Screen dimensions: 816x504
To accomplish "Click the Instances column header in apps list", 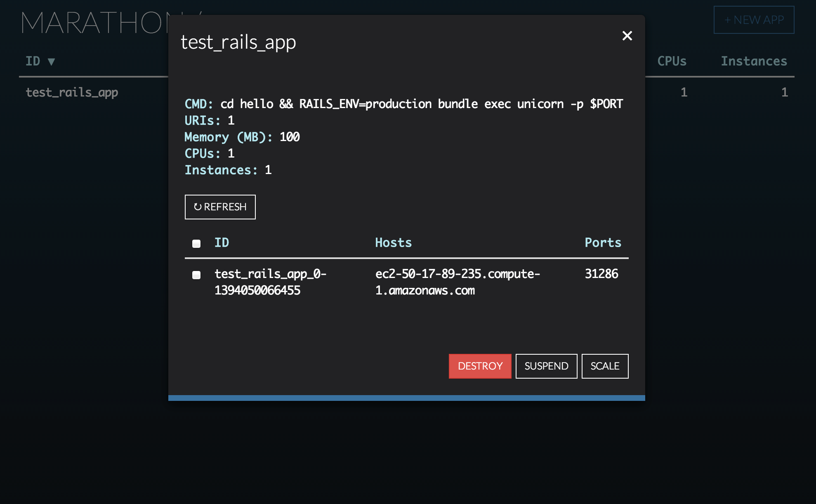I will [754, 61].
